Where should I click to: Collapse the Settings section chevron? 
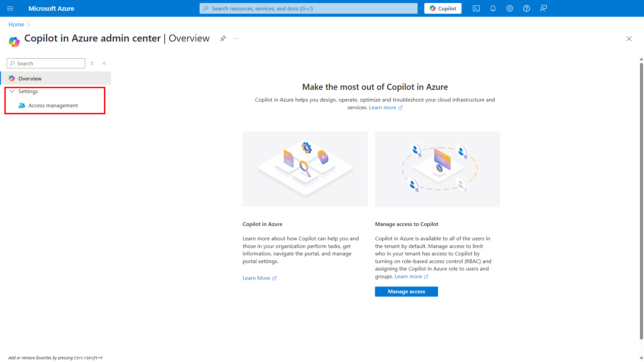tap(12, 91)
